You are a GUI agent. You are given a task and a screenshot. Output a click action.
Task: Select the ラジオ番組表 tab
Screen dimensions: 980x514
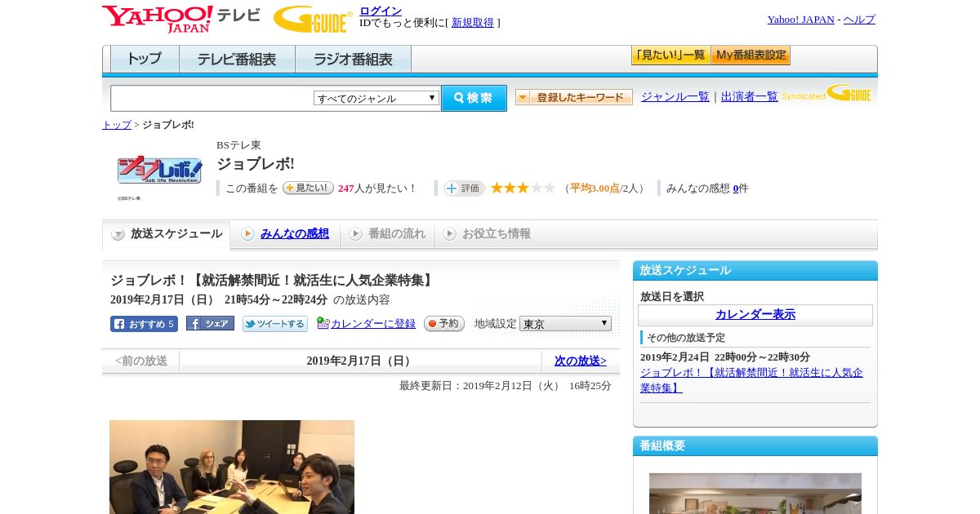pyautogui.click(x=353, y=60)
